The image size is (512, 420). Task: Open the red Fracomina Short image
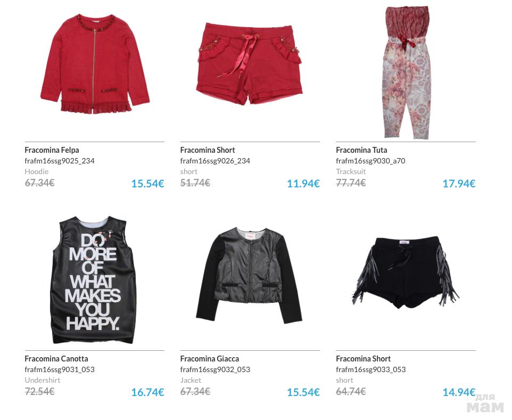[250, 63]
